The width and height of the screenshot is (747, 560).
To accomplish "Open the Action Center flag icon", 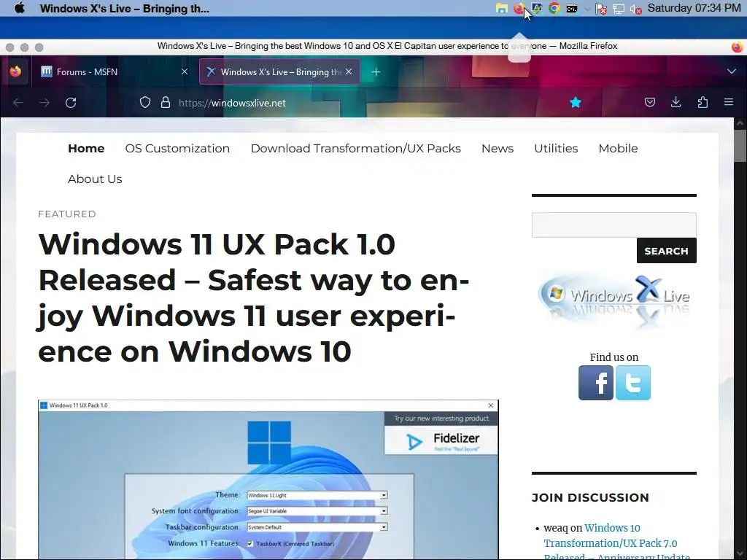I will pyautogui.click(x=601, y=9).
